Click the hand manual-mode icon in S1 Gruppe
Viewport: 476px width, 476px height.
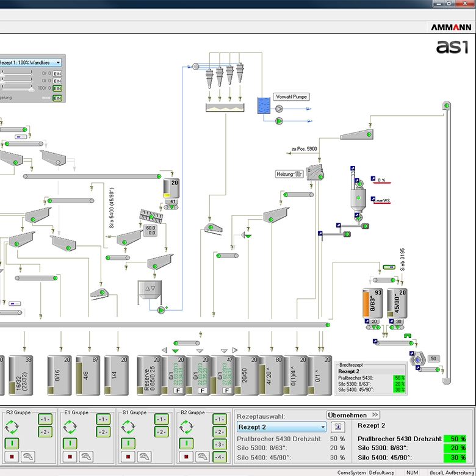click(145, 456)
